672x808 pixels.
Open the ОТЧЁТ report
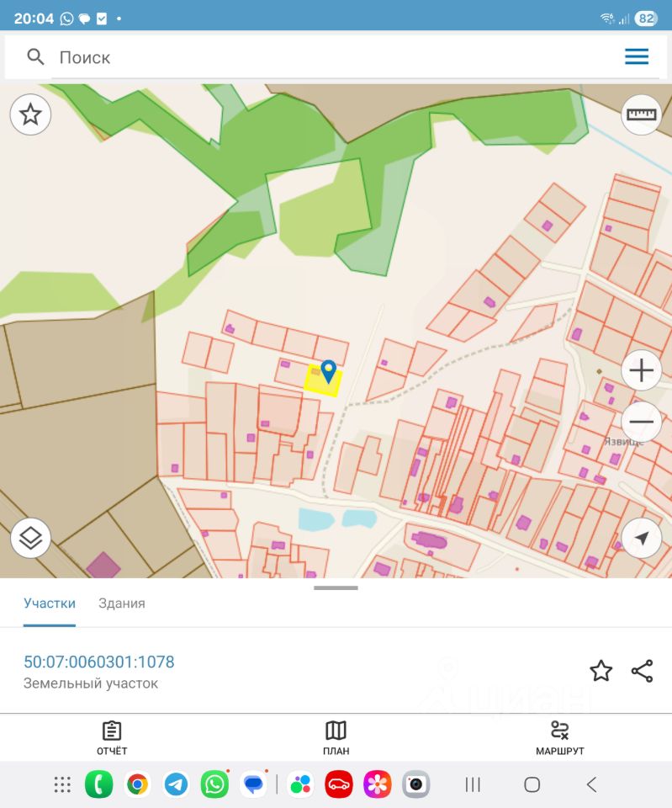pos(112,738)
